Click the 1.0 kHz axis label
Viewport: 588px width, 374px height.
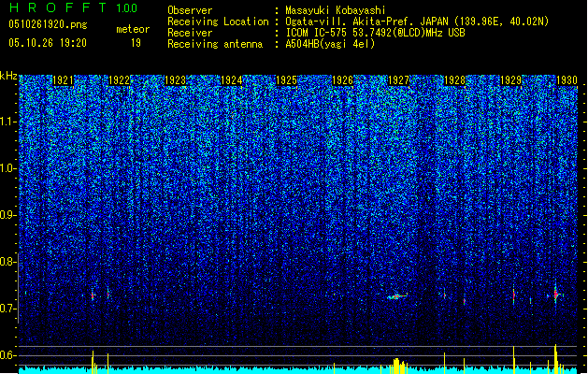[8, 168]
